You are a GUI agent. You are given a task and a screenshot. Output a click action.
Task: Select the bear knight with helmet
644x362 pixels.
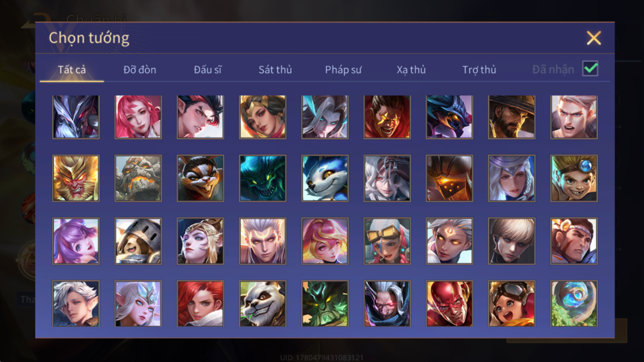(x=138, y=241)
